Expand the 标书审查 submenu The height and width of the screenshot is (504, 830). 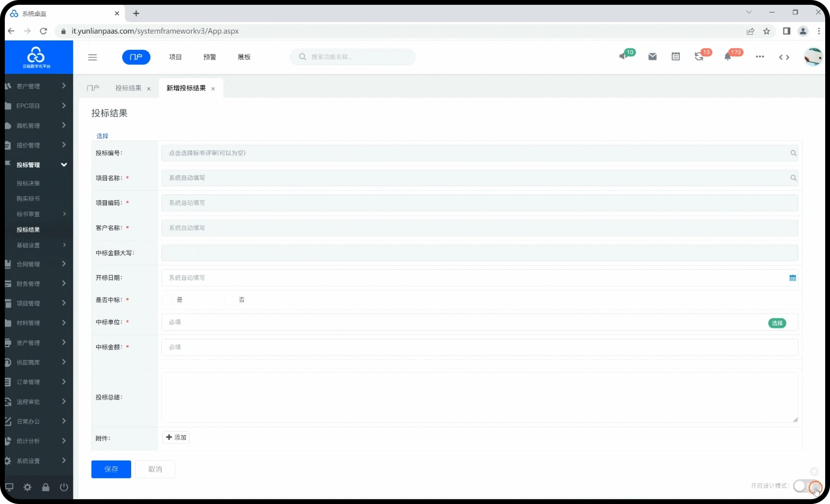pos(41,214)
